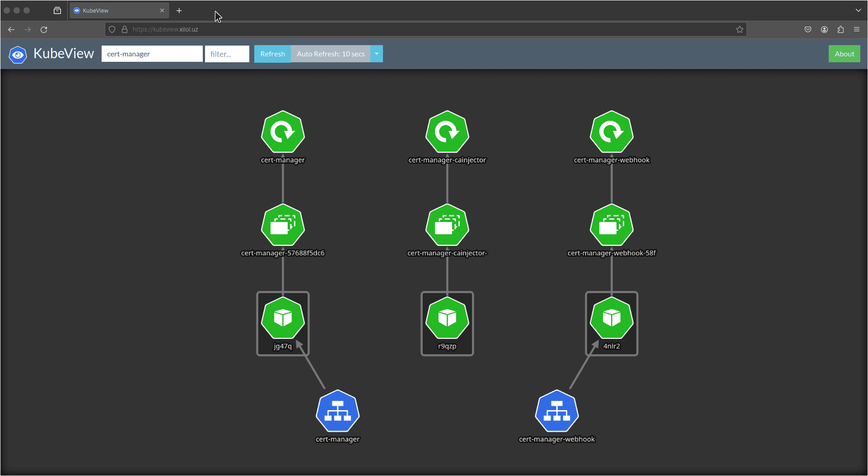Screen dimensions: 868x476
Task: Click the cert-manager-webhook-58f replicaset icon
Action: pos(611,225)
